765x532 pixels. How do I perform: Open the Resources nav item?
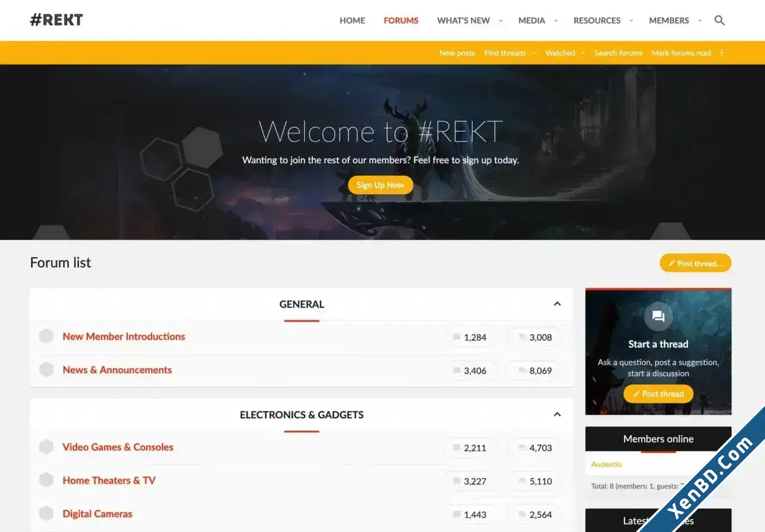click(x=596, y=20)
